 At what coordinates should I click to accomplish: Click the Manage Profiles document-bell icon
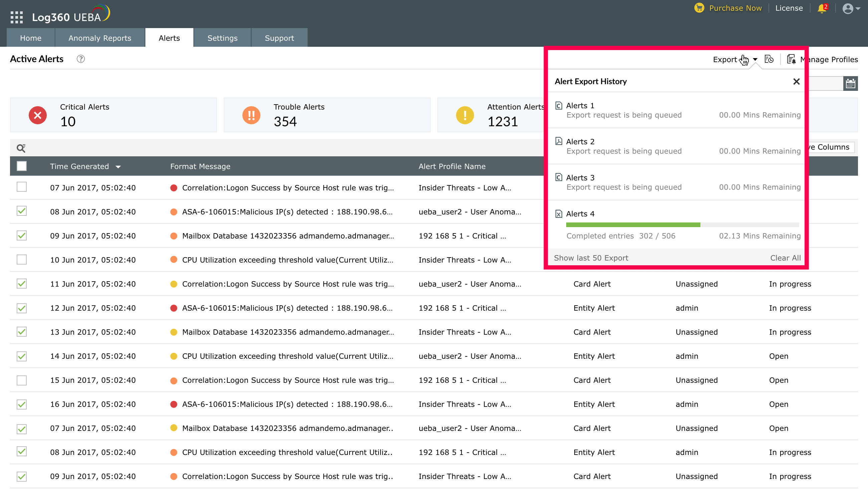(791, 59)
